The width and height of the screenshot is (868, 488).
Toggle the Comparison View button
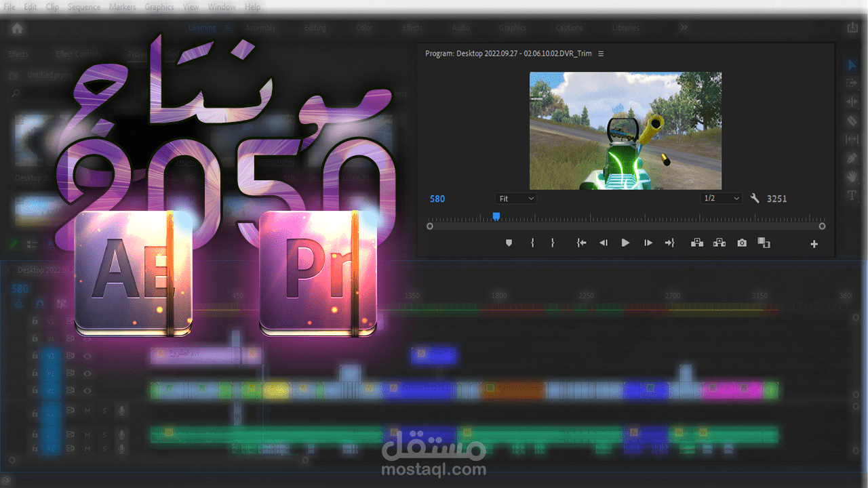pos(764,243)
